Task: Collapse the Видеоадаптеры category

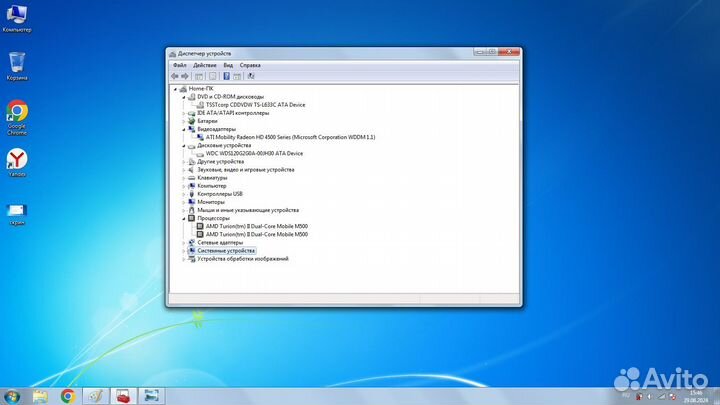Action: (184, 129)
